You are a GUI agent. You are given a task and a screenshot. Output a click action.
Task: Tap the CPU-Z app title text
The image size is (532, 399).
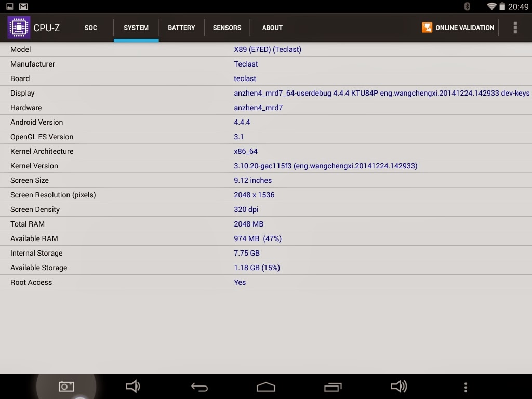click(x=46, y=28)
